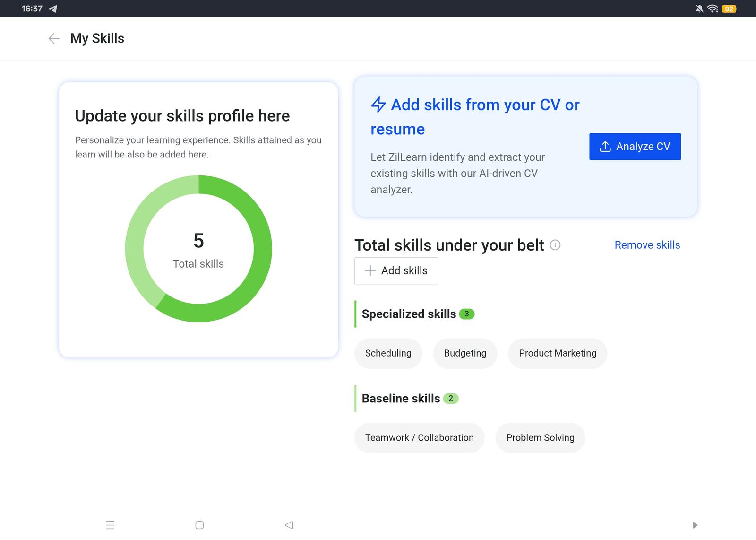Tap the lightning bolt icon in CV card
This screenshot has height=540, width=756.
378,105
